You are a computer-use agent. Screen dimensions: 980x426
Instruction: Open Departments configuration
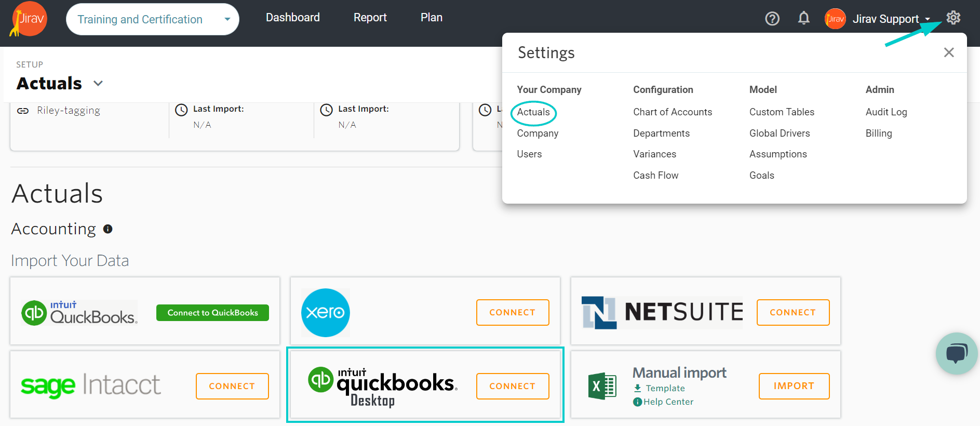click(x=661, y=134)
